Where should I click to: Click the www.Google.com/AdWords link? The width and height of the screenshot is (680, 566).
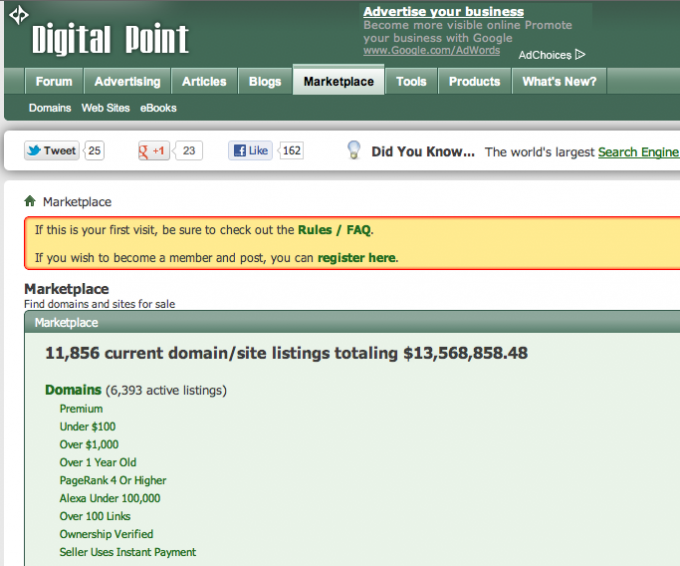point(432,51)
